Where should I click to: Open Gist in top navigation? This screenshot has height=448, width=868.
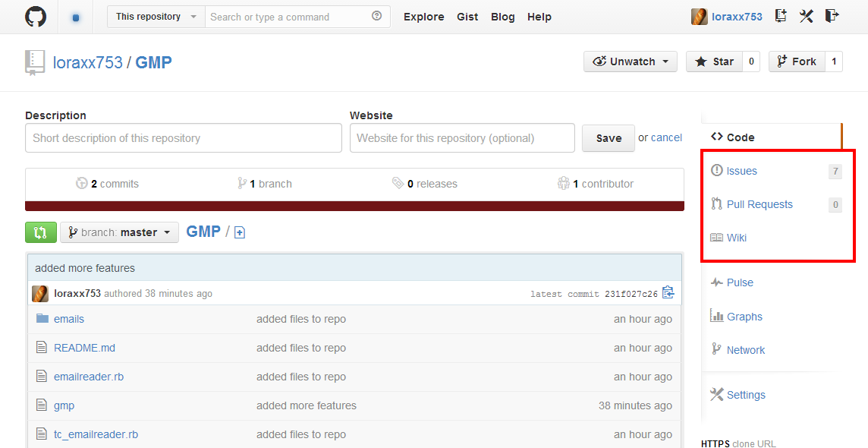click(467, 17)
